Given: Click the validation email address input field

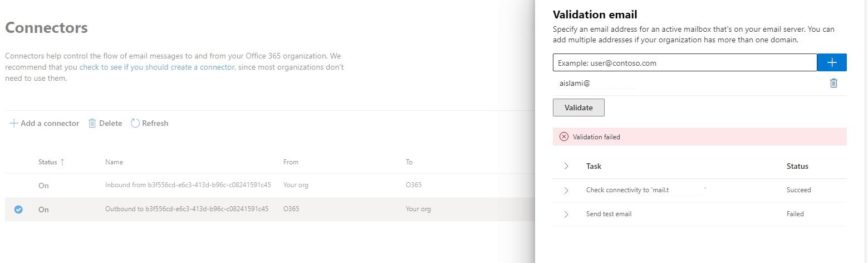Looking at the screenshot, I should [x=685, y=62].
